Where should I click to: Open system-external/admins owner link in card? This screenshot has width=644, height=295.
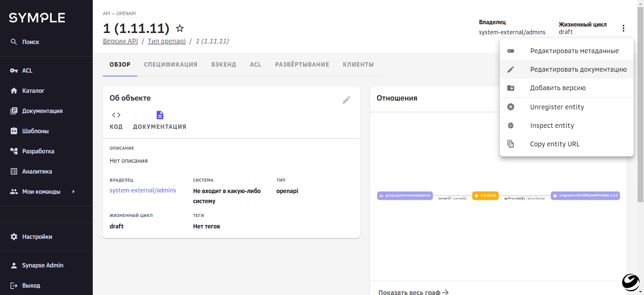(143, 190)
